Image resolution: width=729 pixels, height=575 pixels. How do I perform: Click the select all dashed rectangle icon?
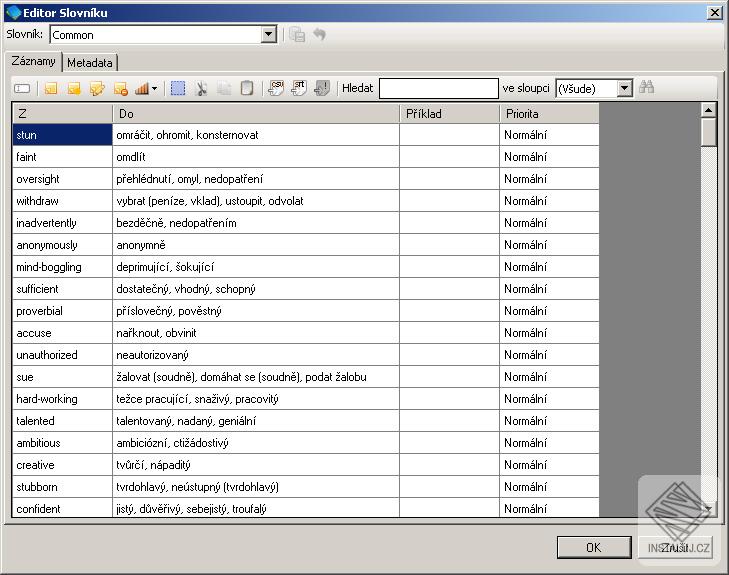coord(178,88)
